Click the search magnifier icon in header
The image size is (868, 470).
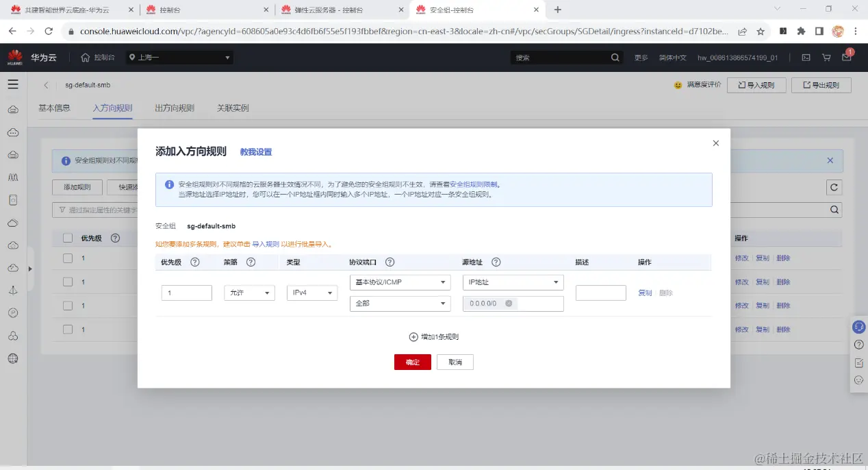(x=615, y=58)
